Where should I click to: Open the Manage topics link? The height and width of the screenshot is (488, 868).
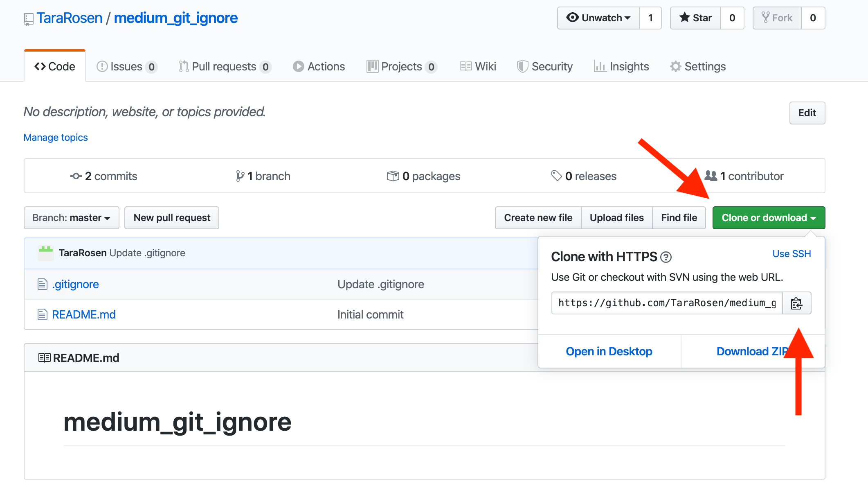point(56,138)
